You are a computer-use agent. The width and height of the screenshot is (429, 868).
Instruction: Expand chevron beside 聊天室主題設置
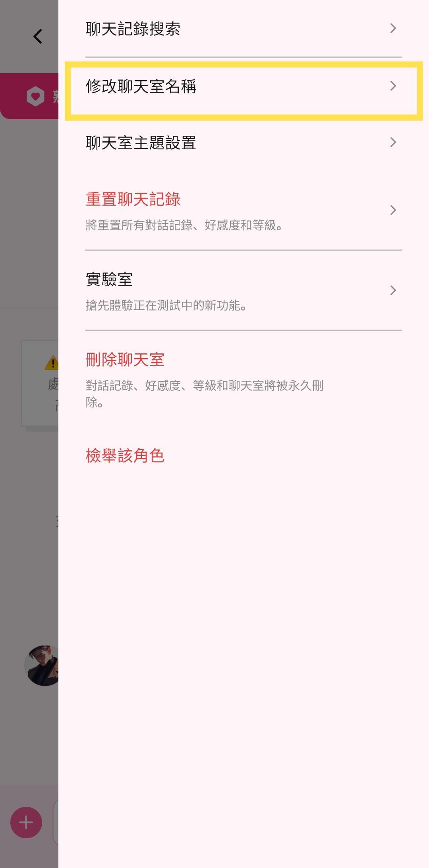tap(393, 142)
